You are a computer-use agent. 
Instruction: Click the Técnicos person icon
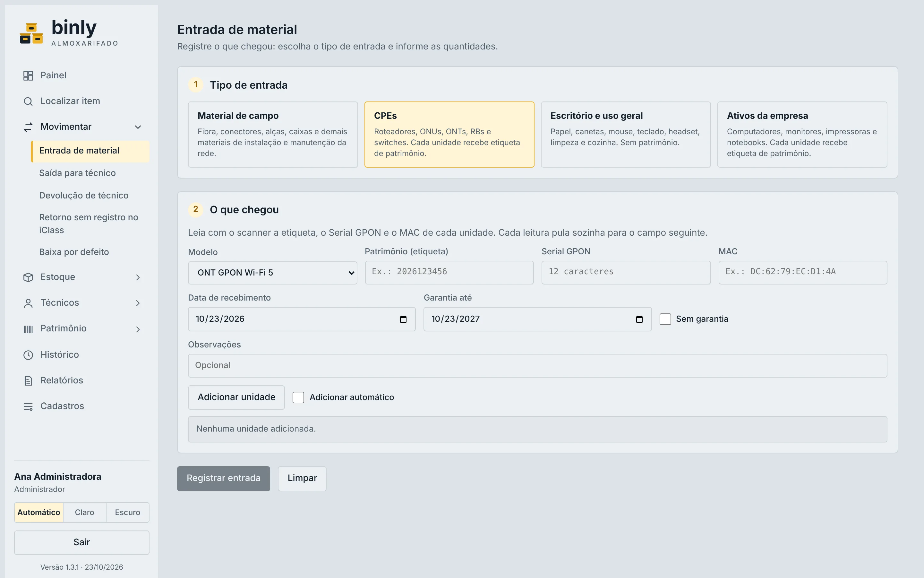click(x=28, y=303)
